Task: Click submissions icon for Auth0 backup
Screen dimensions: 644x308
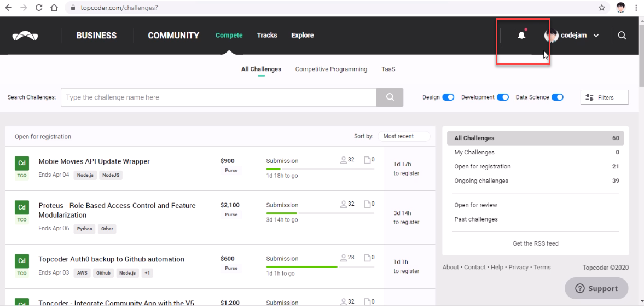Action: [x=368, y=258]
